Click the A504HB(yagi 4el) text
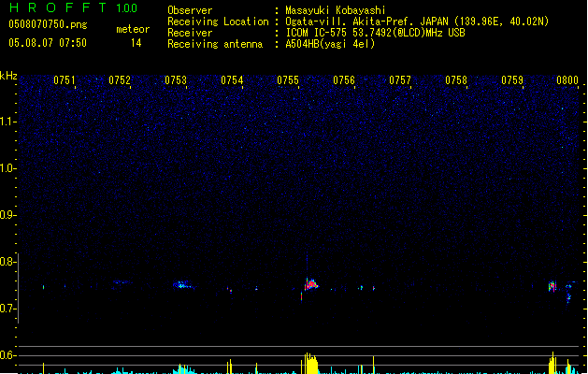 (330, 44)
